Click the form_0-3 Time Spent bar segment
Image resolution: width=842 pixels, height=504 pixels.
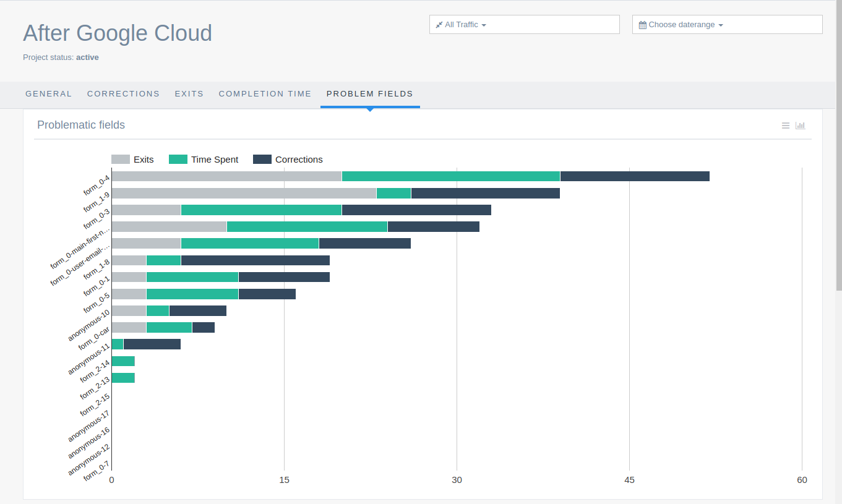pos(261,210)
